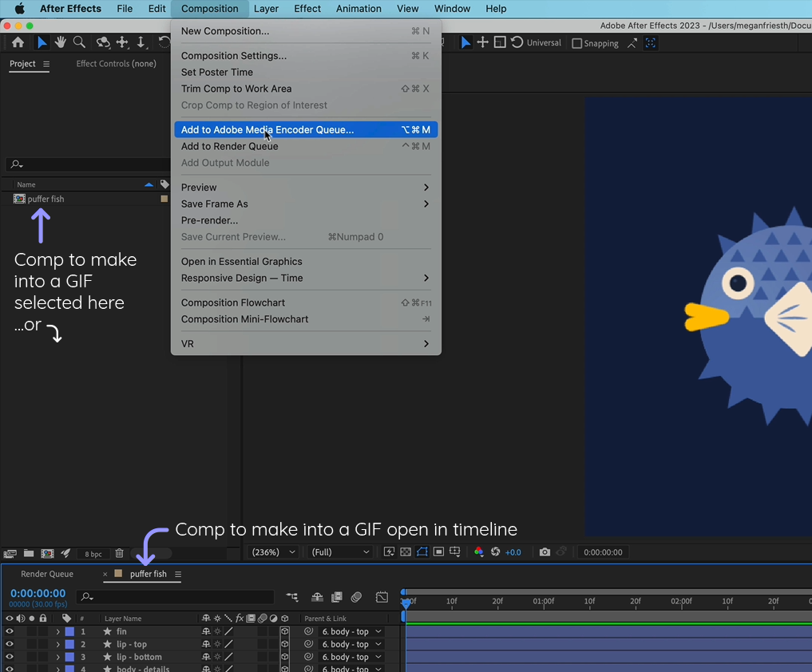This screenshot has width=812, height=672.
Task: Select the Hand tool in the toolbar
Action: pos(61,42)
